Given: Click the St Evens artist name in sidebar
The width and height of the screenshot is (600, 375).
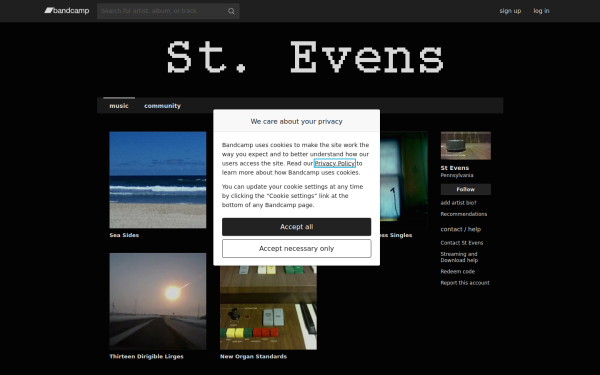Looking at the screenshot, I should coord(454,168).
